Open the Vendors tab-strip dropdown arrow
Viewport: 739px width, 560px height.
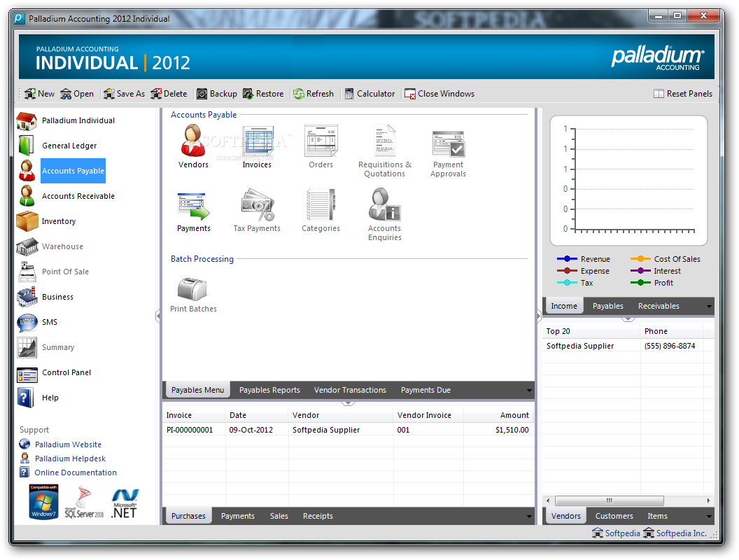tap(710, 517)
